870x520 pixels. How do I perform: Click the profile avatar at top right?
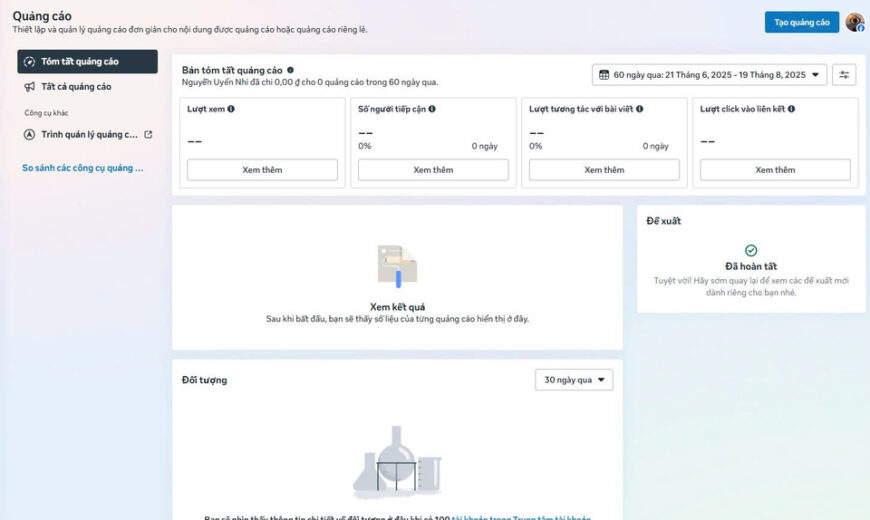point(854,22)
